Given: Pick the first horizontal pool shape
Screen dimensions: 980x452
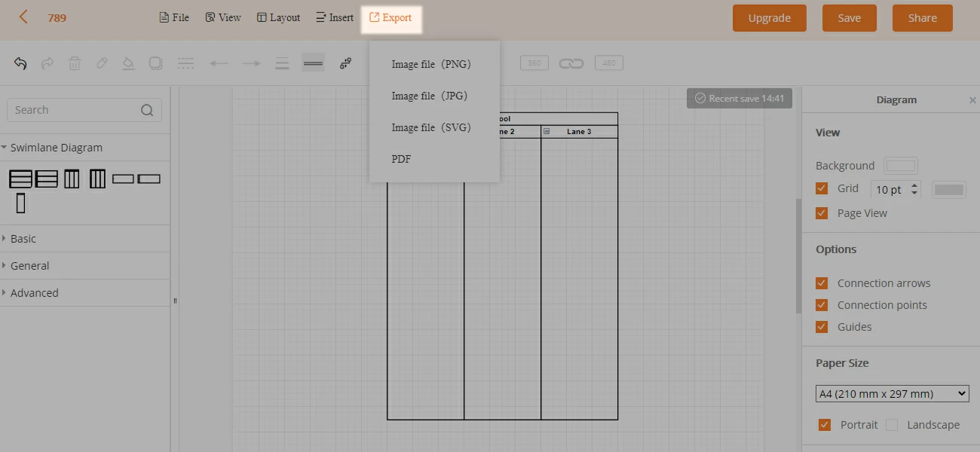Looking at the screenshot, I should [20, 179].
